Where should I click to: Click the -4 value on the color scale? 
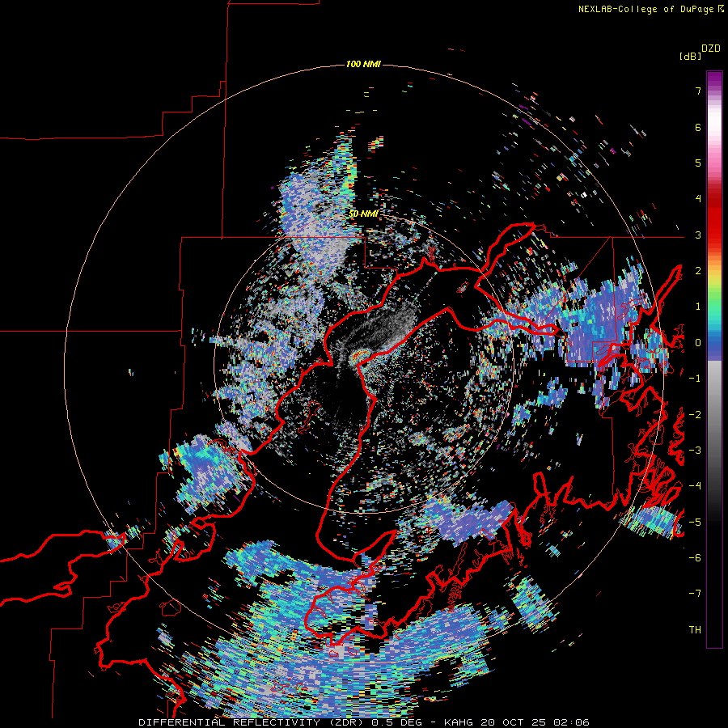pos(695,486)
